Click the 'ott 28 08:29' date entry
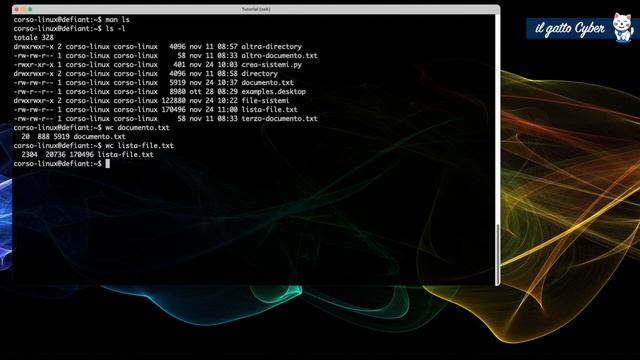The height and width of the screenshot is (360, 640). (213, 91)
